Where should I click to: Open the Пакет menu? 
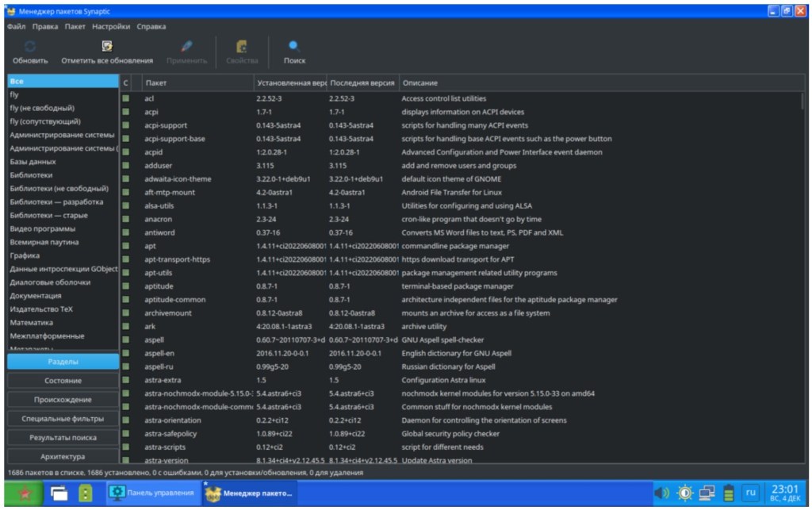click(75, 26)
